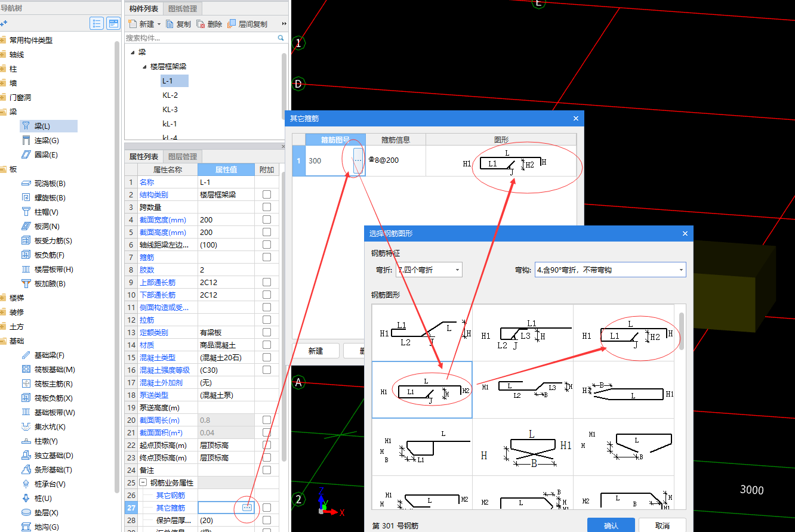Image resolution: width=795 pixels, height=532 pixels.
Task: Select 基础梁(F) foundation beam item
Action: (50, 355)
